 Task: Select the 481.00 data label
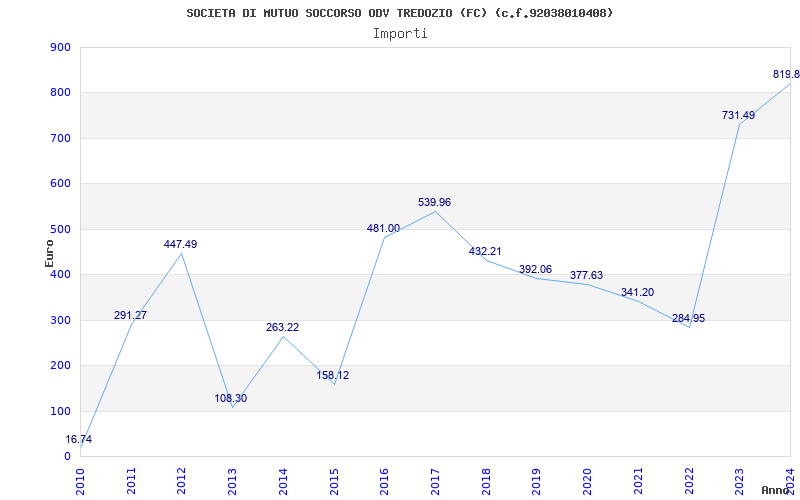click(x=383, y=229)
